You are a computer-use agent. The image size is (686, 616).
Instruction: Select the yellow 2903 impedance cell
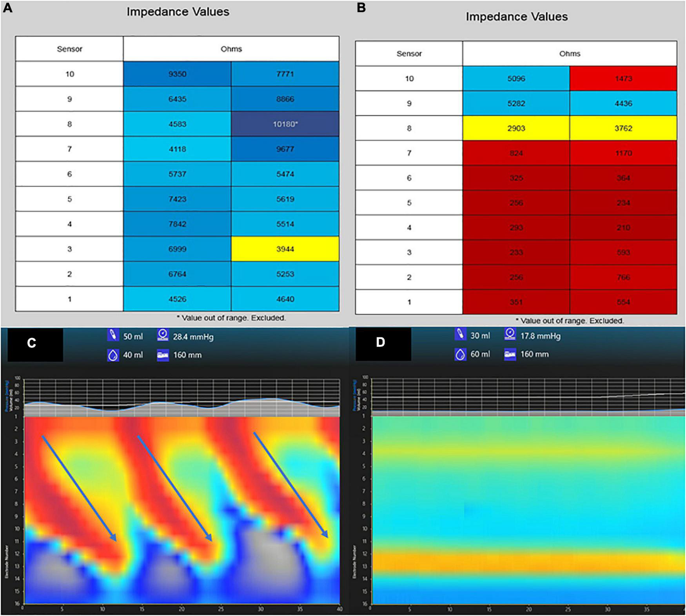coord(516,128)
